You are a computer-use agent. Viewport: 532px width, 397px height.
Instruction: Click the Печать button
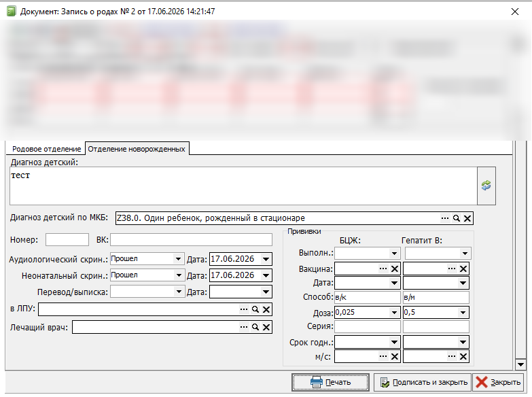point(330,383)
